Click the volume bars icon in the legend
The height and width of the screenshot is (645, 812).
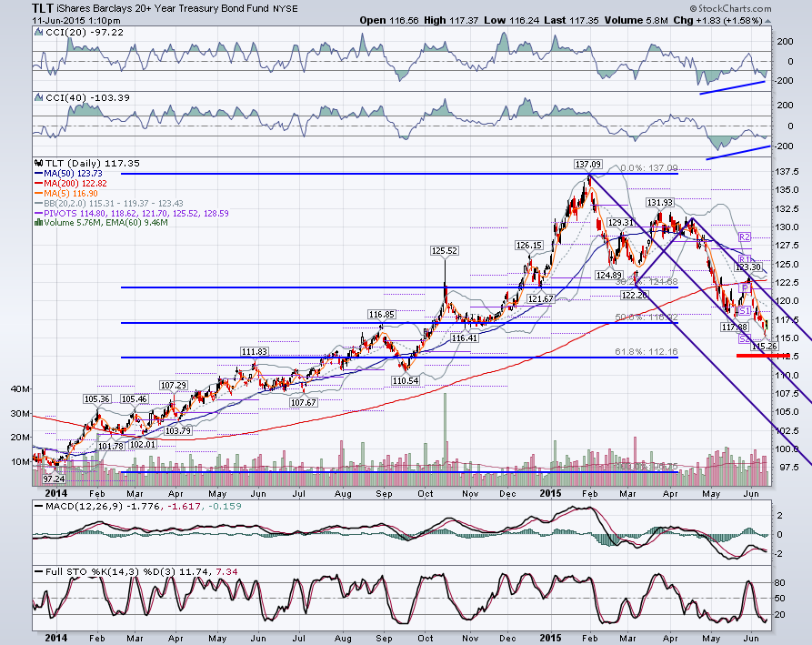[x=38, y=223]
